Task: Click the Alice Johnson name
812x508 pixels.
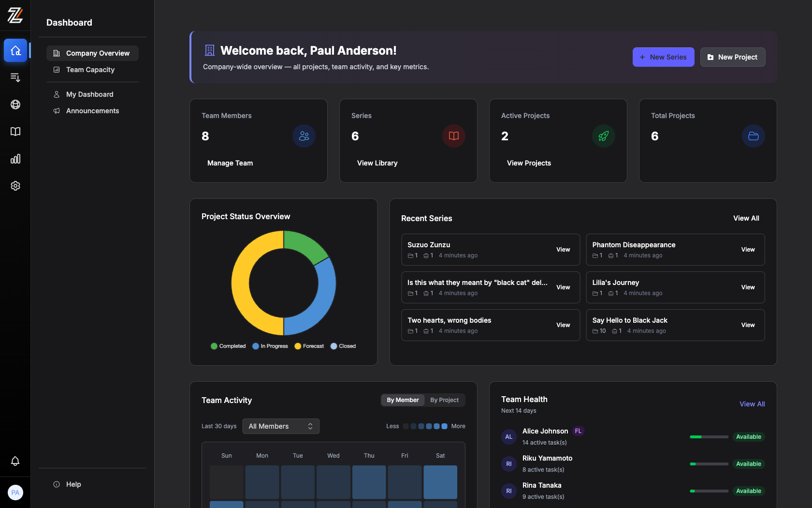Action: pyautogui.click(x=545, y=431)
